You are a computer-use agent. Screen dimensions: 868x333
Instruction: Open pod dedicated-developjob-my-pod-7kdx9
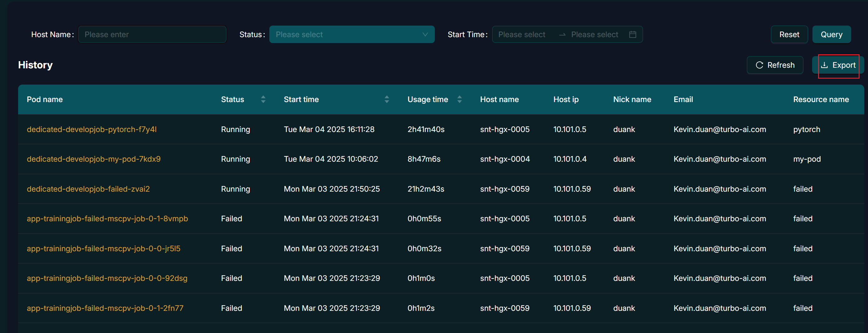(x=94, y=159)
